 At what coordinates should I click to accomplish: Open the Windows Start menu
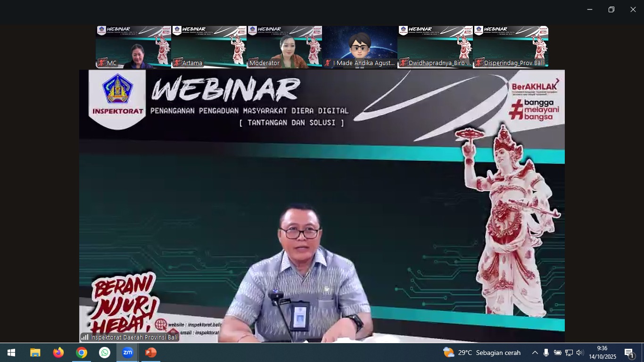click(x=11, y=353)
